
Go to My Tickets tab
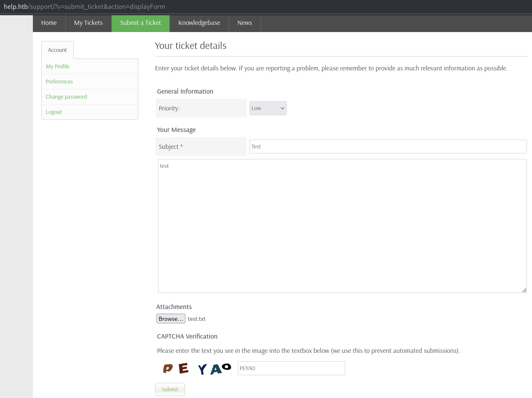click(x=88, y=23)
